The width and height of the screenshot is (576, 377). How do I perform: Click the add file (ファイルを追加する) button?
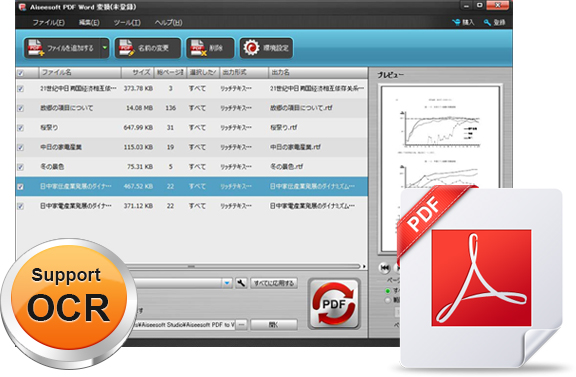coord(62,48)
